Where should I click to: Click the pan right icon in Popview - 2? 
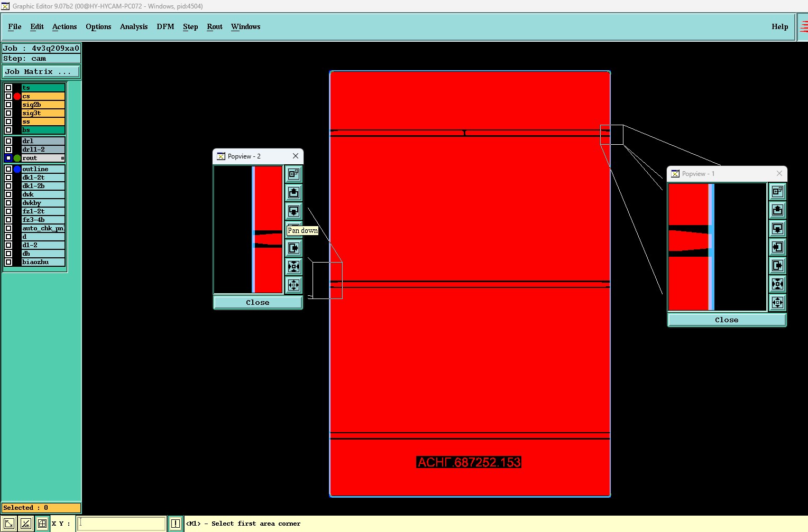tap(293, 248)
